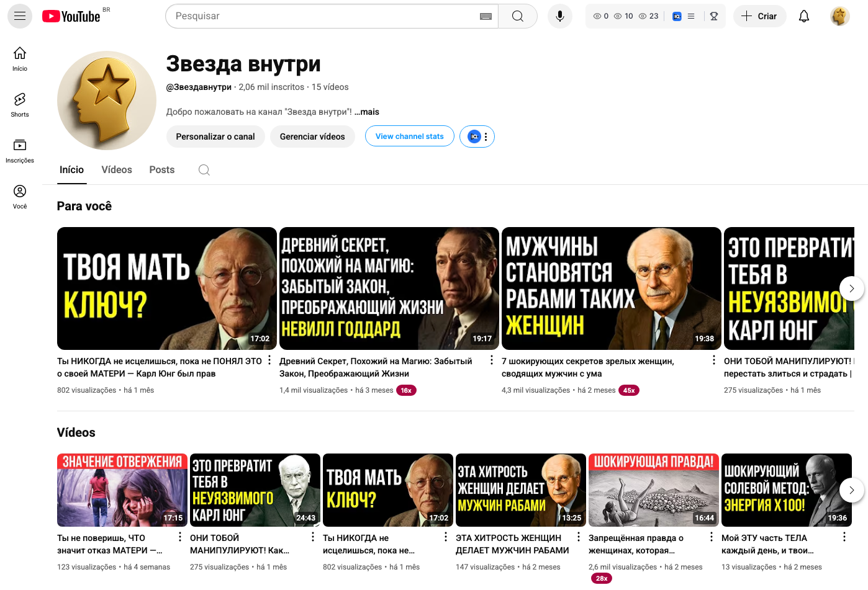Open the on-screen keyboard icon in search
Viewport: 868px width, 590px height.
click(x=486, y=16)
